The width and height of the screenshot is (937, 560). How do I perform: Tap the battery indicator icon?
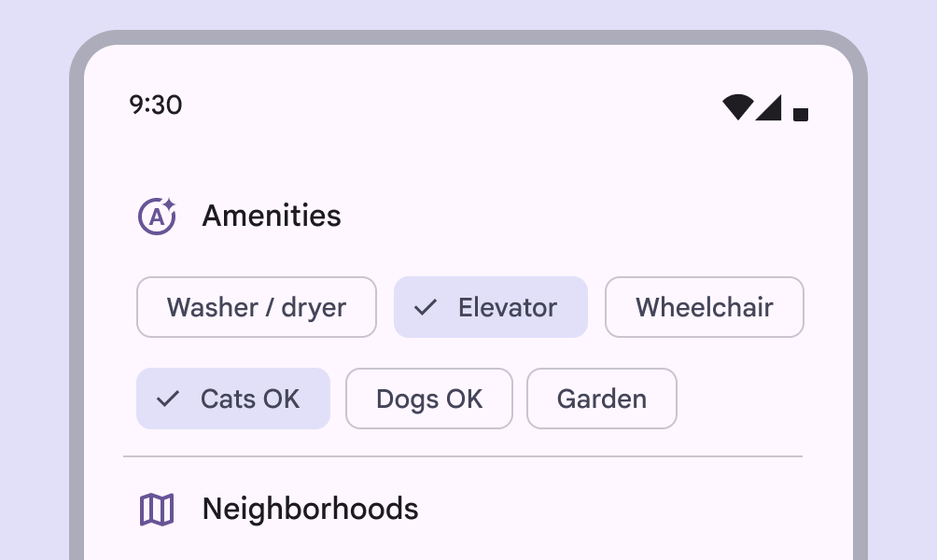tap(803, 112)
